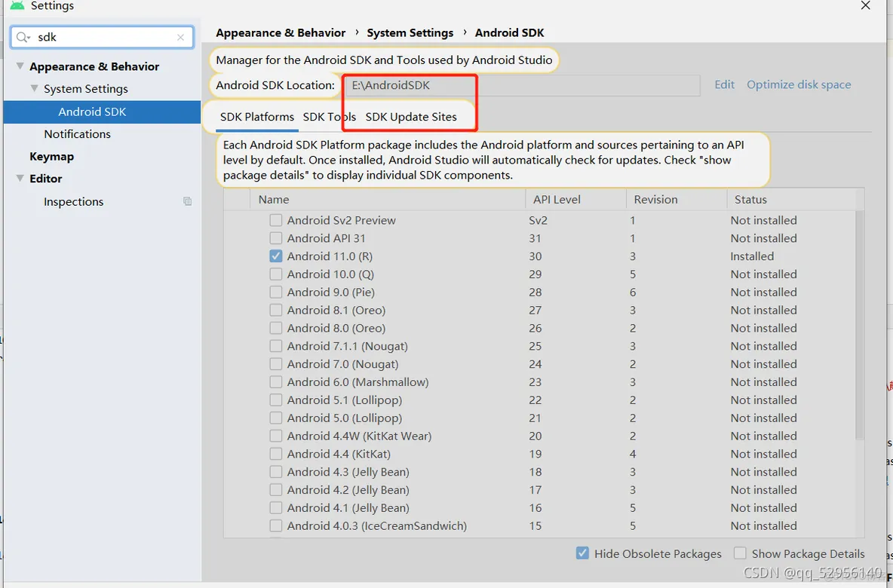Open the Keymap settings page

pos(52,157)
